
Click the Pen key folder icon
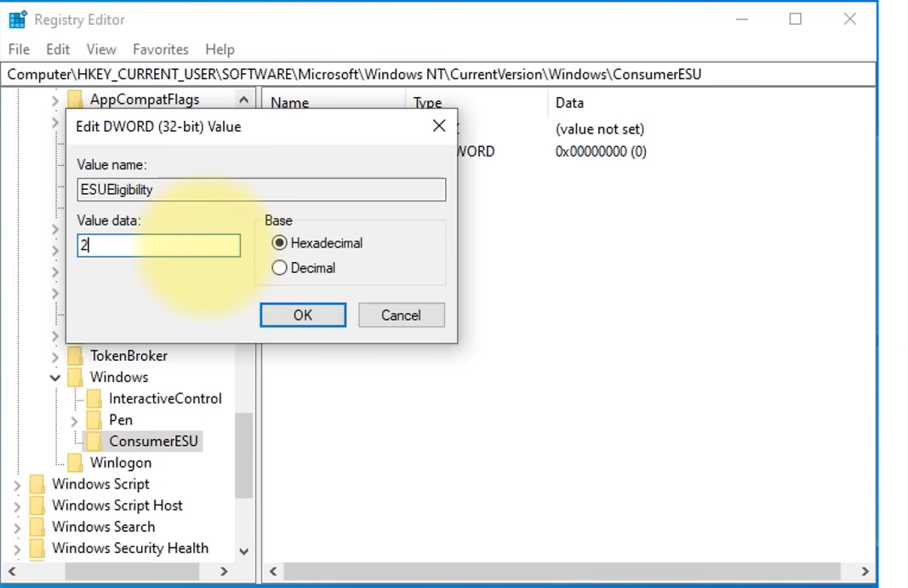(x=94, y=420)
